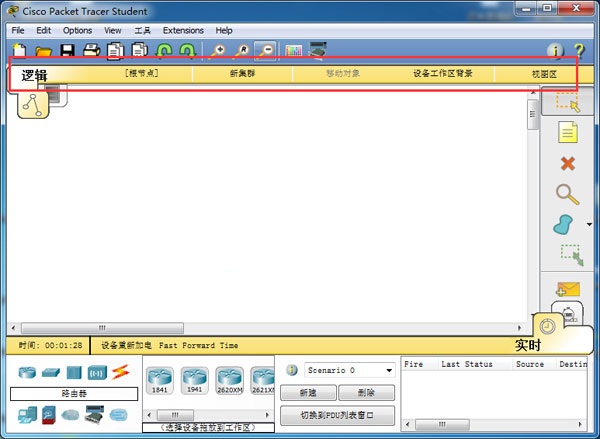This screenshot has width=600, height=439.
Task: Select the Hubs device category
Action: pyautogui.click(x=74, y=372)
